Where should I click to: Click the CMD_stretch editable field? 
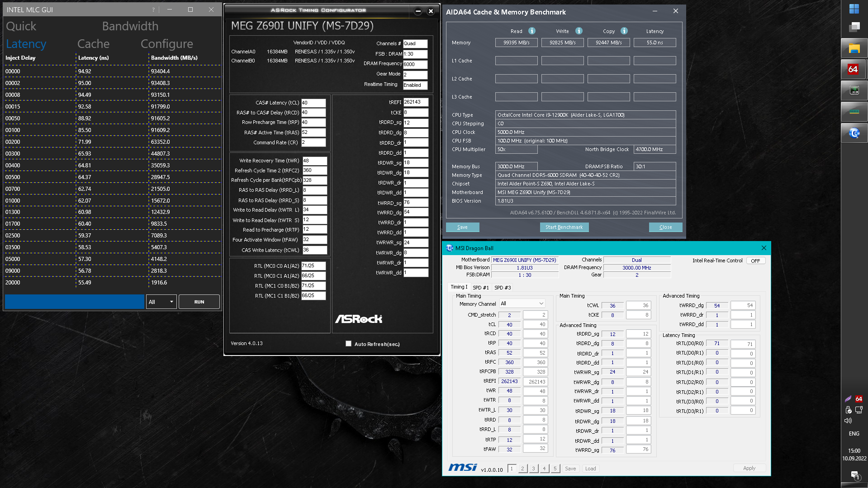click(x=535, y=315)
